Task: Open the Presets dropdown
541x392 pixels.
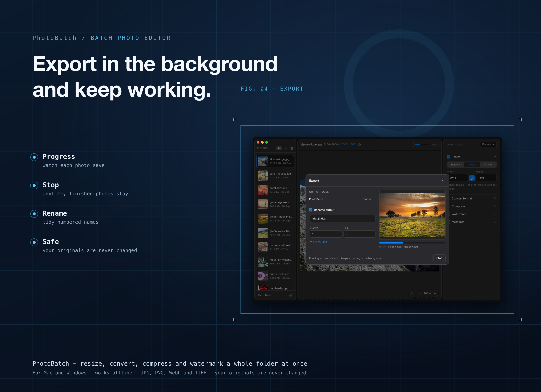Action: (x=488, y=144)
